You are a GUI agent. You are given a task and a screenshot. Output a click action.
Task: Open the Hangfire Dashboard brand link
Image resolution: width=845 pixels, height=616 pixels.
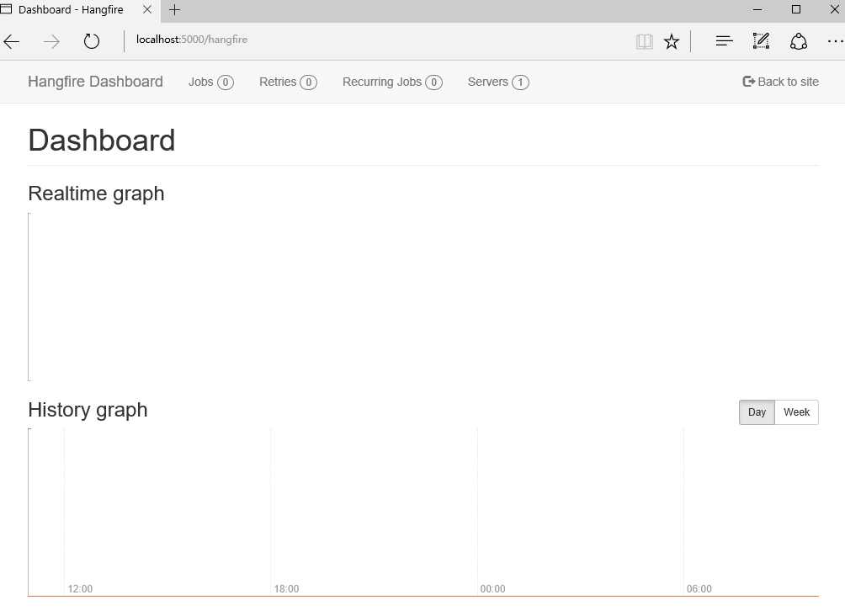pos(95,82)
